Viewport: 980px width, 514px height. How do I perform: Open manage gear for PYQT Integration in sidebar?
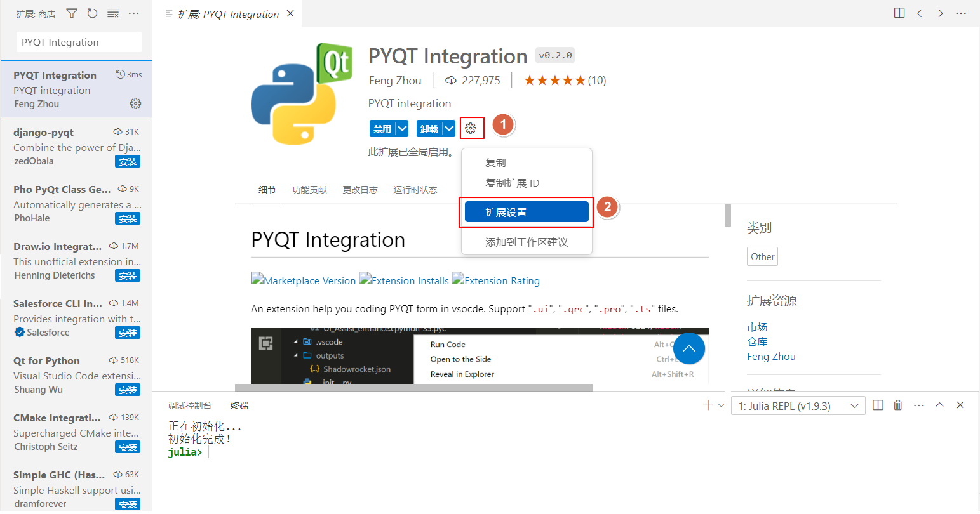coord(135,103)
